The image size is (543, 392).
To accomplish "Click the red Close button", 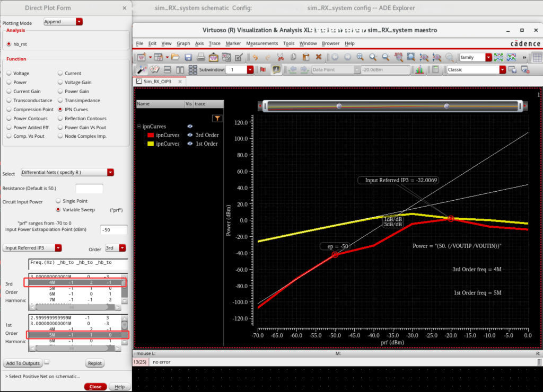I will (x=95, y=387).
